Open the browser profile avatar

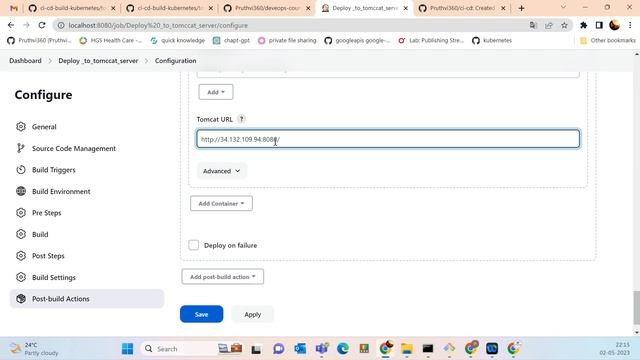click(614, 25)
